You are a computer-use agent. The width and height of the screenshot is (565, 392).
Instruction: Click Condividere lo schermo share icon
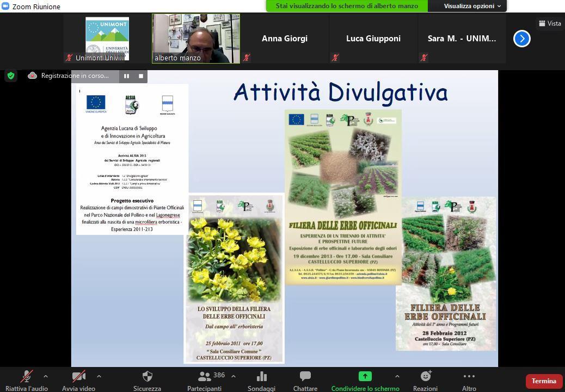click(x=365, y=376)
